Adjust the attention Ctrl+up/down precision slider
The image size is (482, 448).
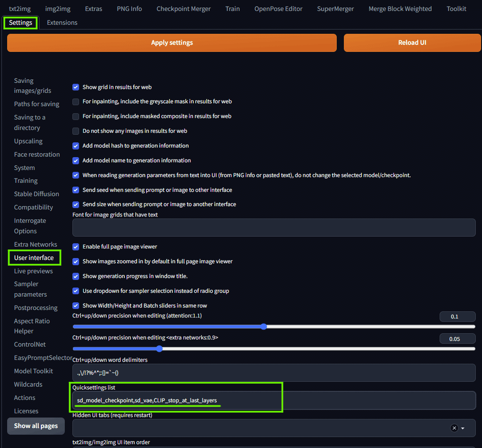(274, 327)
